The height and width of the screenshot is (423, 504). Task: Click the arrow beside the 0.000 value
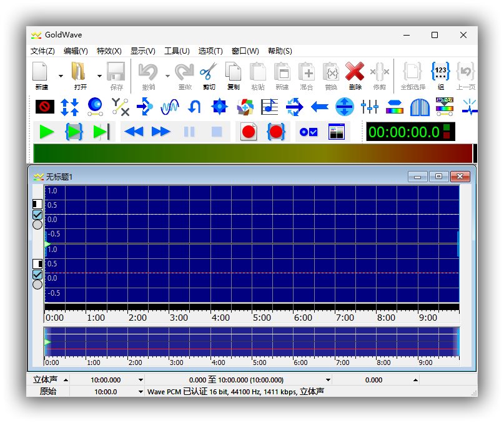(415, 380)
